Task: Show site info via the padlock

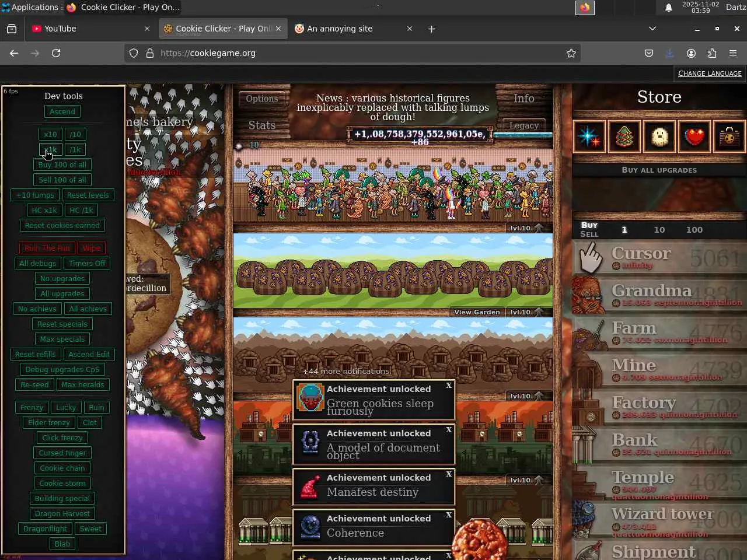Action: pos(150,53)
